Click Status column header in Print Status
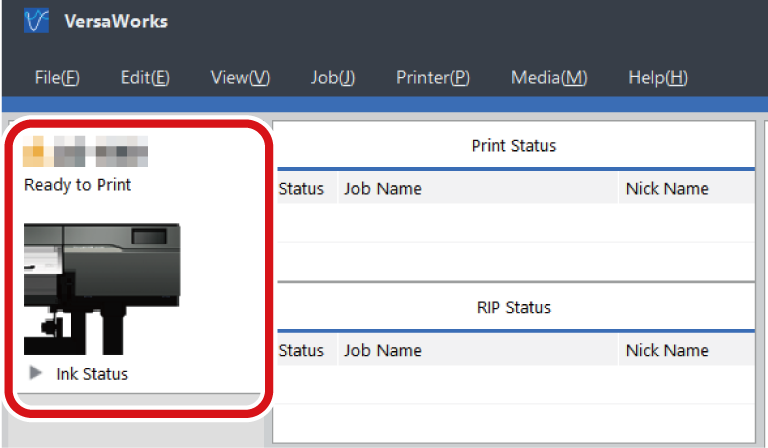This screenshot has height=448, width=768. point(307,189)
